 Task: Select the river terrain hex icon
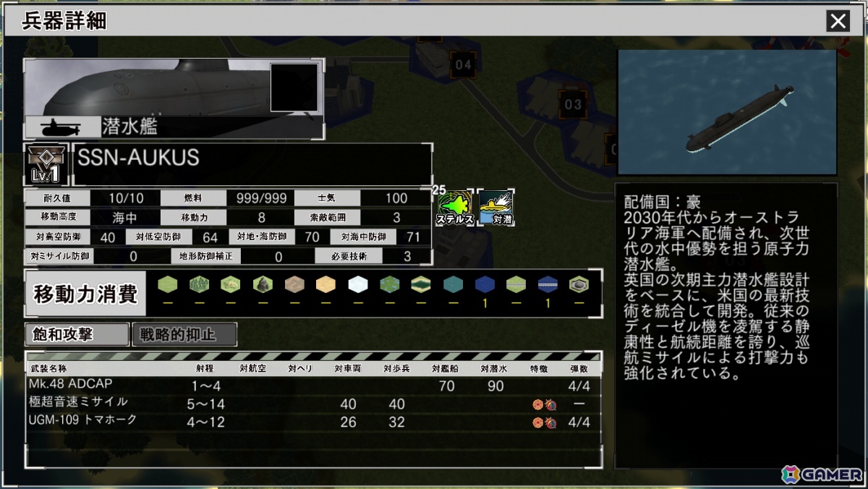pos(422,285)
